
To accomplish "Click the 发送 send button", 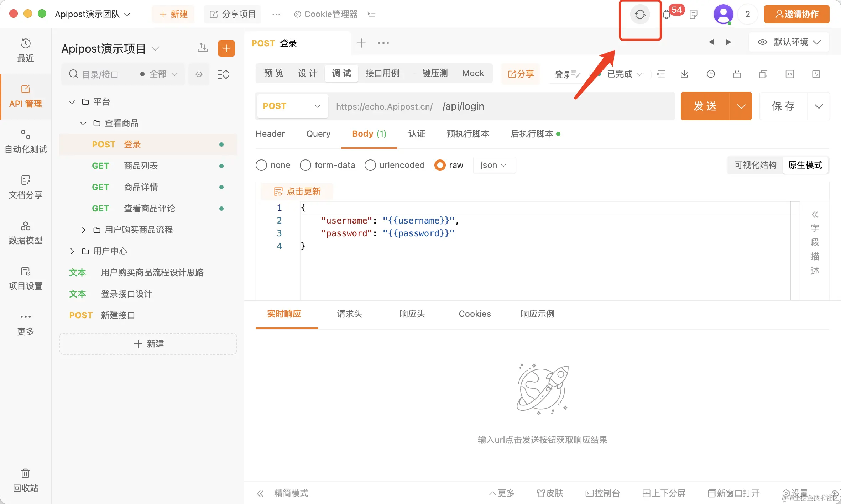I will [705, 106].
